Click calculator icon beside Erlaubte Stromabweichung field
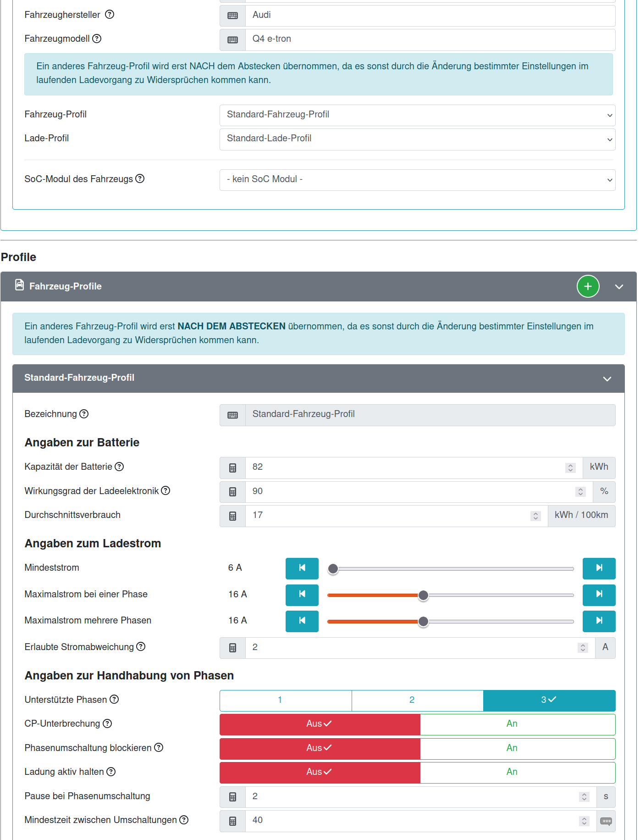640x840 pixels. point(233,648)
